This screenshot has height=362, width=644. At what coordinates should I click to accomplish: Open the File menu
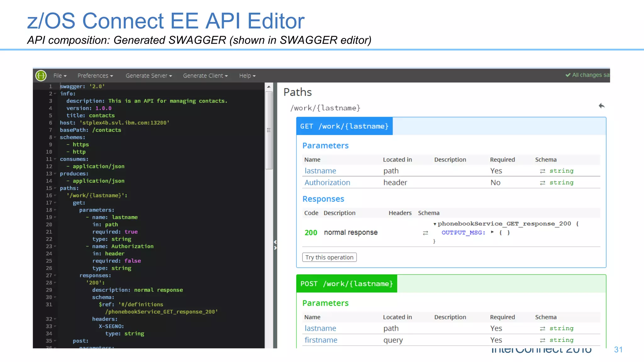[x=60, y=76]
